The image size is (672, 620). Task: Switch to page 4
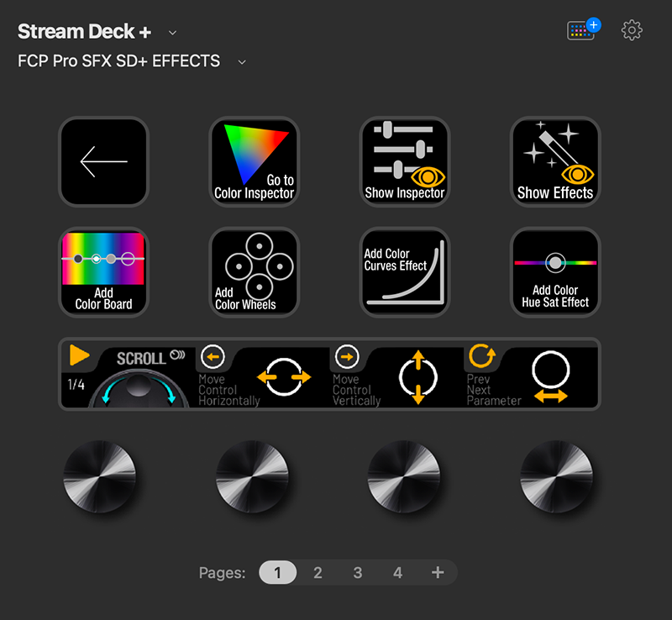pyautogui.click(x=397, y=572)
